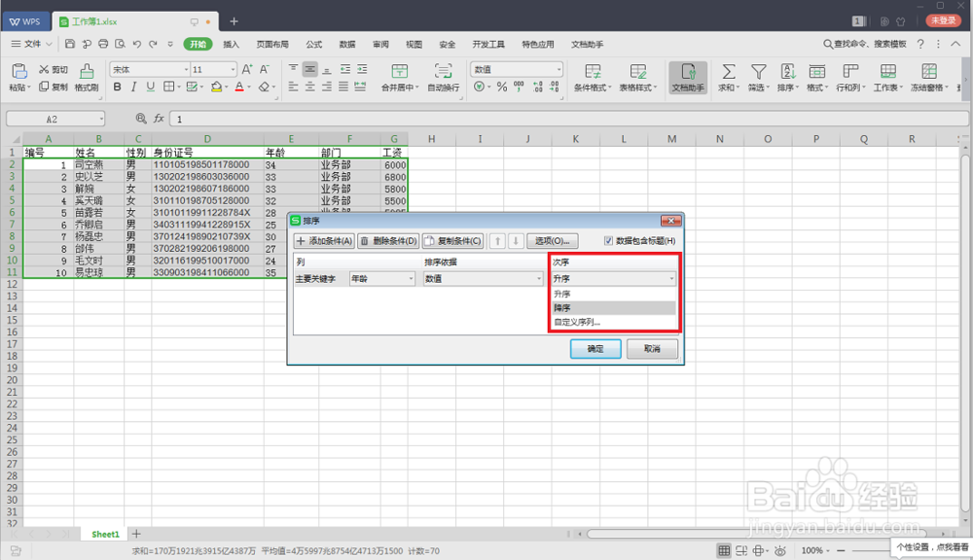Click the thousands separator icon

click(x=519, y=87)
